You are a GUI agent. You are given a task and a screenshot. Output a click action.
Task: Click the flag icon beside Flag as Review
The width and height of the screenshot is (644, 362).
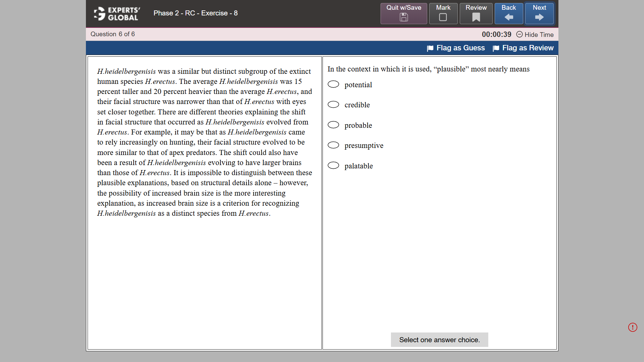click(496, 48)
